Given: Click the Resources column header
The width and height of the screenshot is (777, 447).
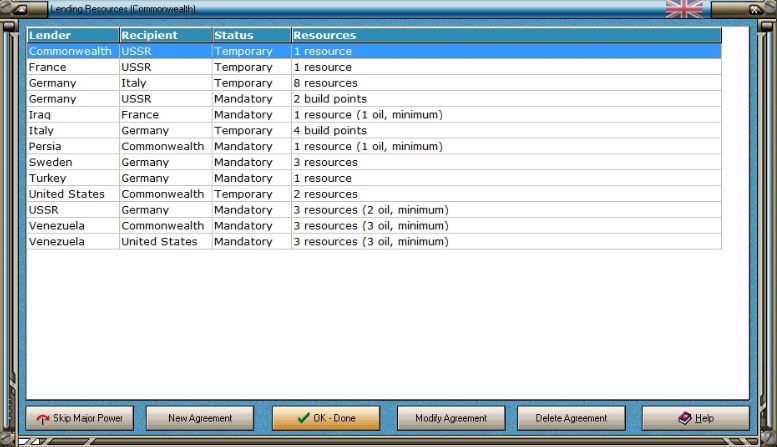Looking at the screenshot, I should point(506,35).
